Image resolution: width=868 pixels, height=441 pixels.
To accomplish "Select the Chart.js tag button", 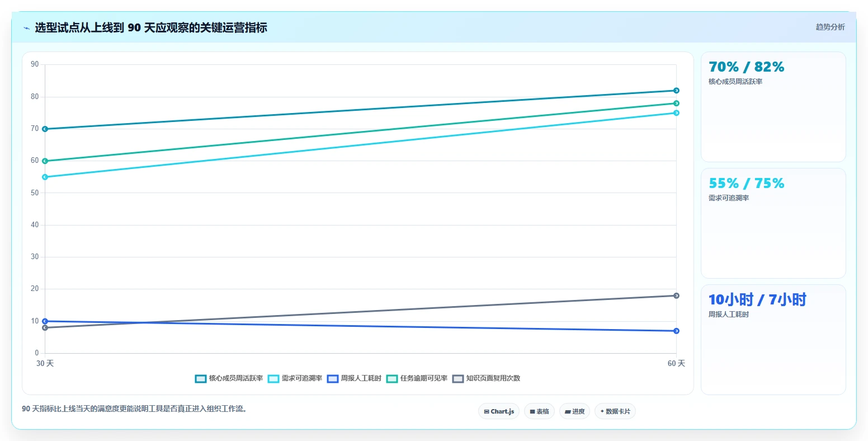I will coord(499,411).
